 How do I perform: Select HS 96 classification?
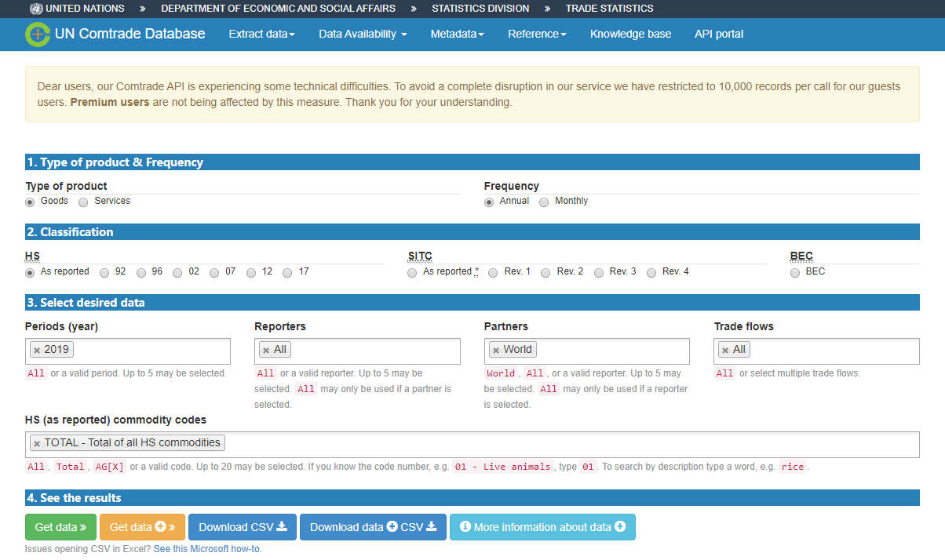coord(141,272)
